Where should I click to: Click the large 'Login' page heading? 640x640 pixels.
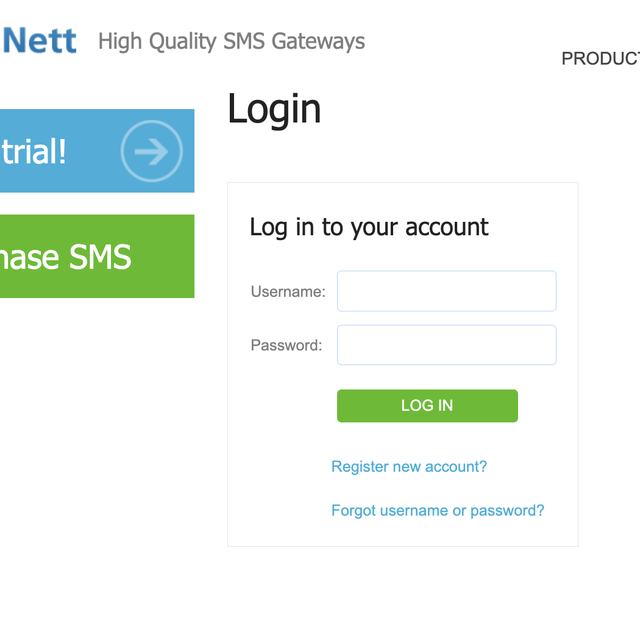click(x=274, y=109)
